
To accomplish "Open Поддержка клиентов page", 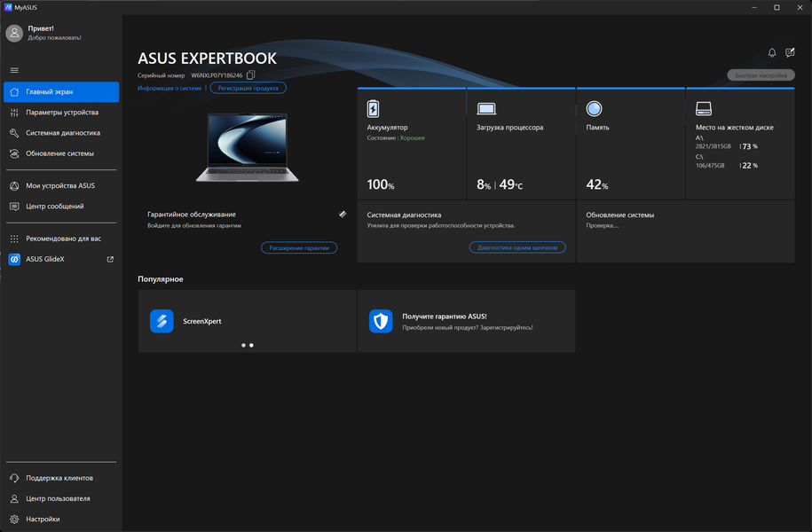I will point(61,478).
